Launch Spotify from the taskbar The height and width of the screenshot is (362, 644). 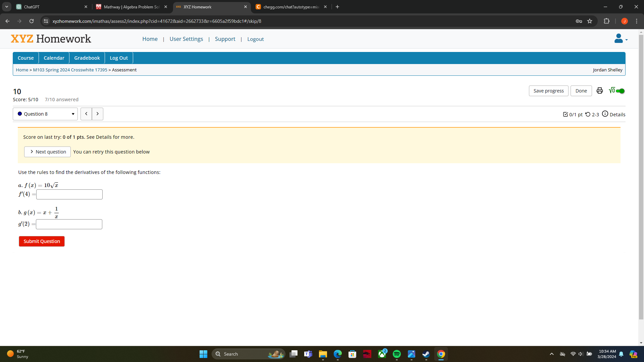click(397, 354)
